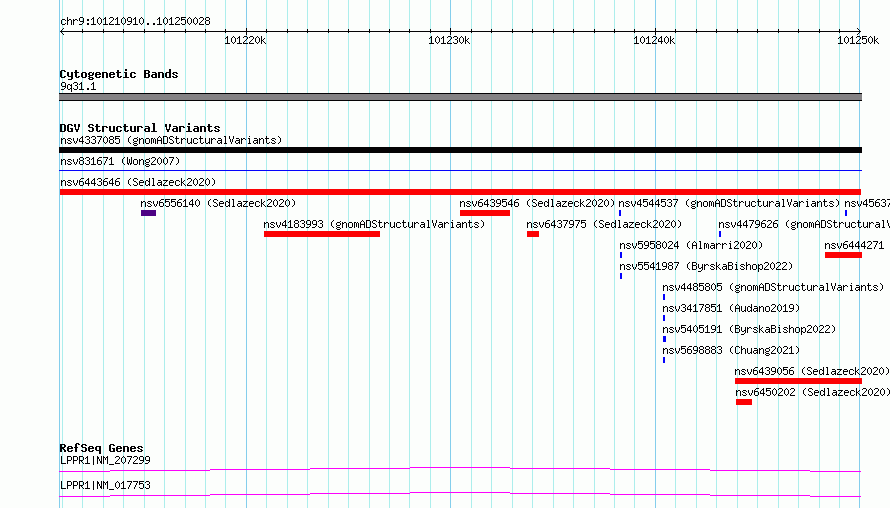Click the gray 9q31.1 cytogenetic band bar
The height and width of the screenshot is (508, 890).
(460, 97)
